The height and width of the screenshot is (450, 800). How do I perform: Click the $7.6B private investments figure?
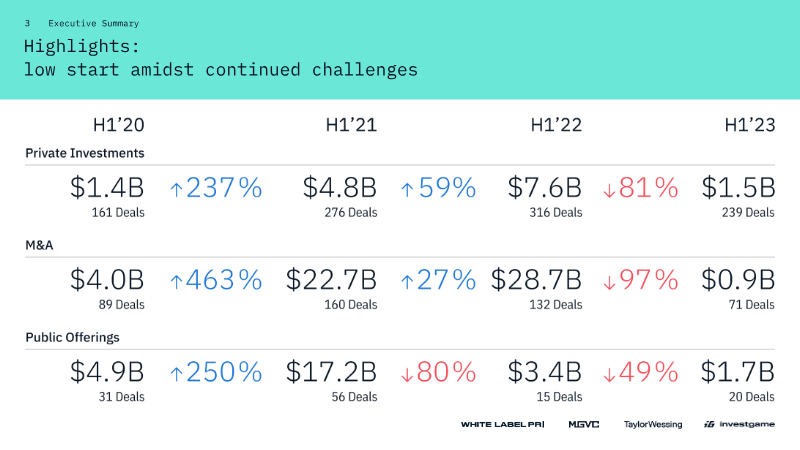coord(544,188)
